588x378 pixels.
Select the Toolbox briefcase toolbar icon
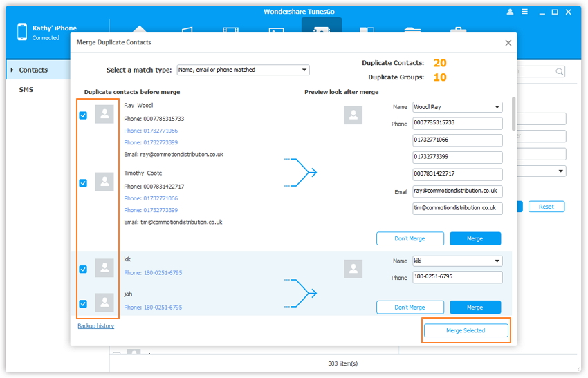point(458,30)
